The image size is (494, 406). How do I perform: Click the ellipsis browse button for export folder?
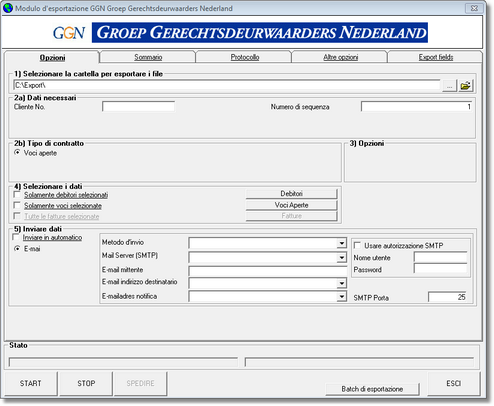(449, 86)
